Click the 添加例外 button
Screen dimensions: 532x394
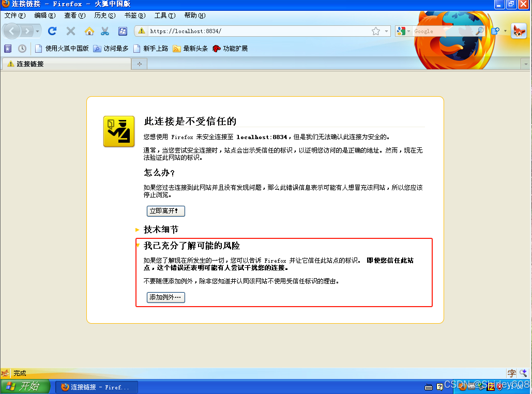click(x=165, y=297)
